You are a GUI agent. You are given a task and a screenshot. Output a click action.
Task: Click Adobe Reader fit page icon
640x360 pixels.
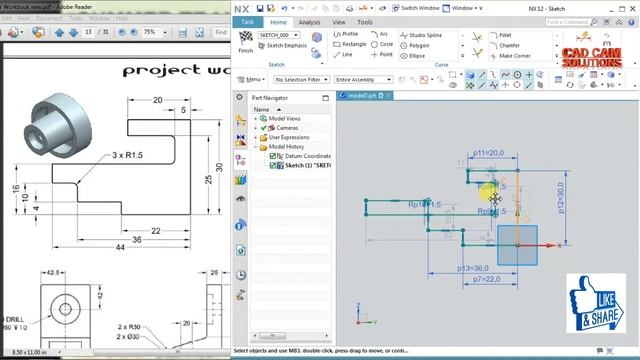tap(199, 33)
